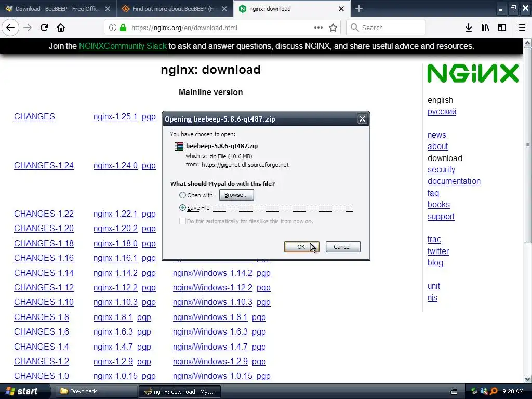Switch language to русский

(x=442, y=111)
